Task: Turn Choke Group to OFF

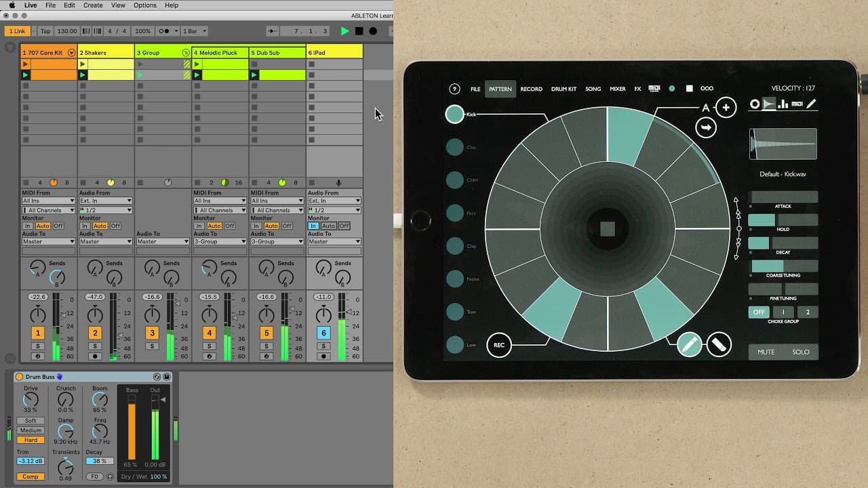Action: point(758,312)
